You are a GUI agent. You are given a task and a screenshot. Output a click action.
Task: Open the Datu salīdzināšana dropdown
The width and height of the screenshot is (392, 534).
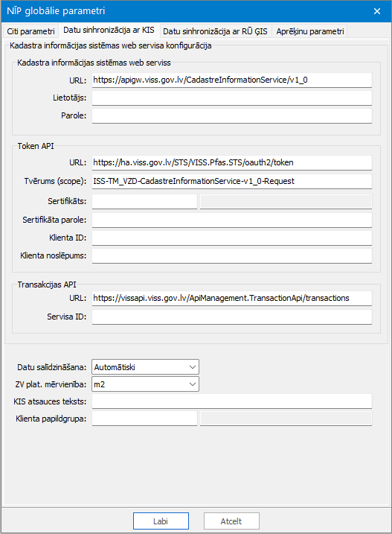pos(145,367)
